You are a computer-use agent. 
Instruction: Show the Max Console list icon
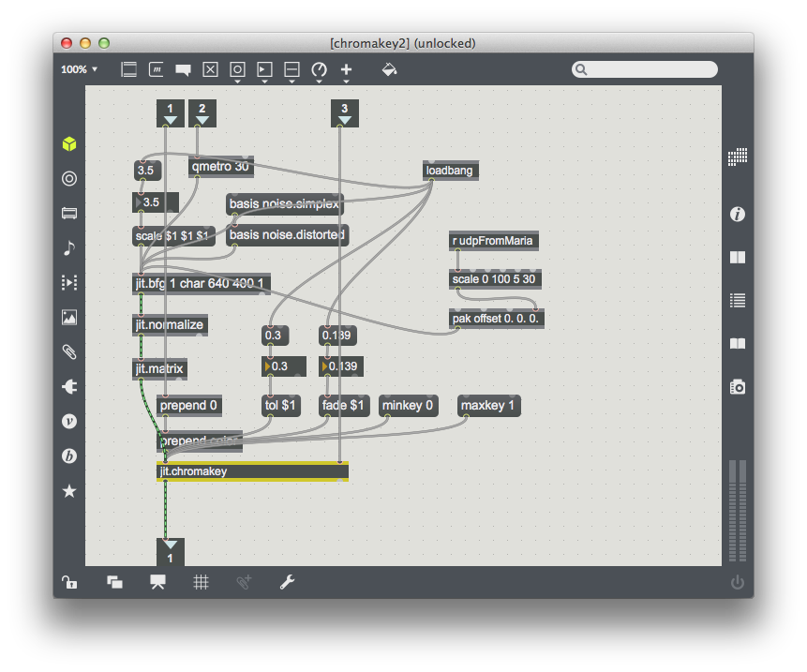point(738,301)
